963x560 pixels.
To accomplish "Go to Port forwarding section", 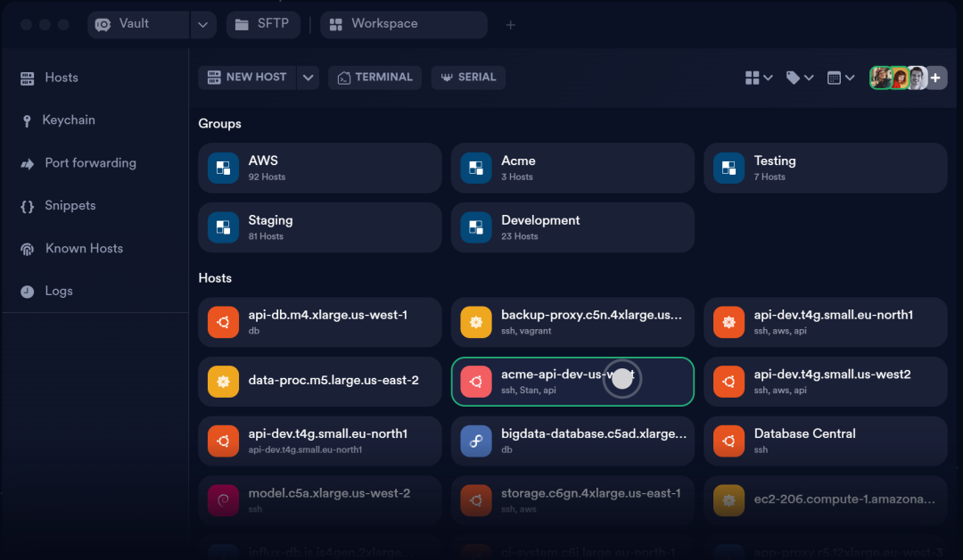I will click(x=78, y=163).
